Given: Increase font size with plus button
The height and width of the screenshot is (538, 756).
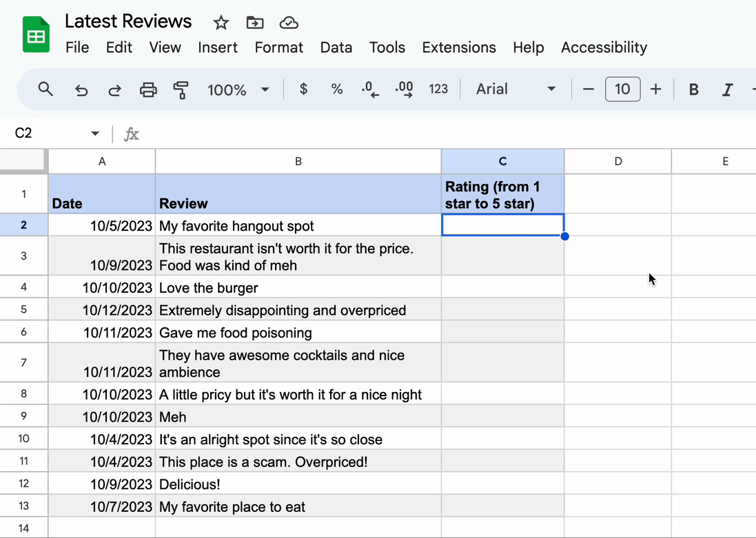Looking at the screenshot, I should pos(656,89).
